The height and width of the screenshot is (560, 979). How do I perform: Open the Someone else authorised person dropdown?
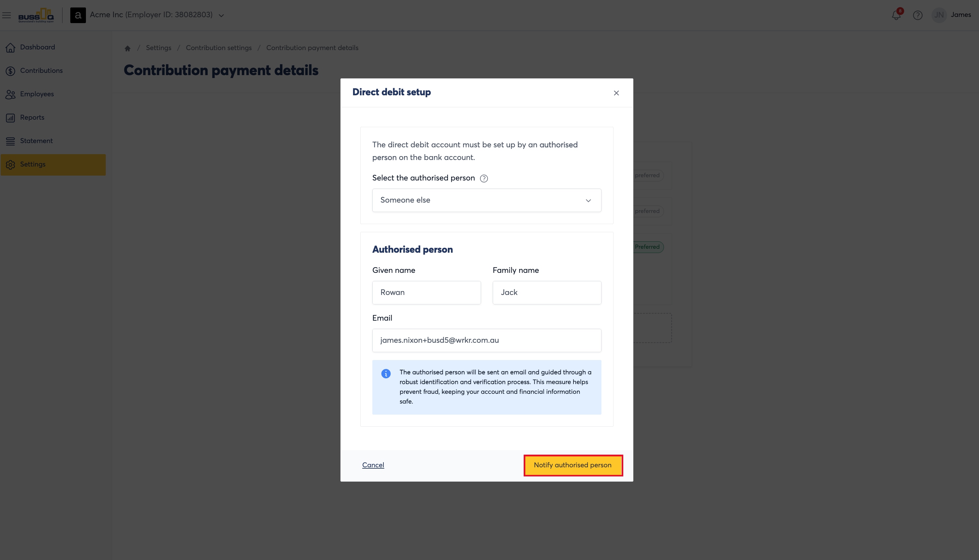[487, 200]
